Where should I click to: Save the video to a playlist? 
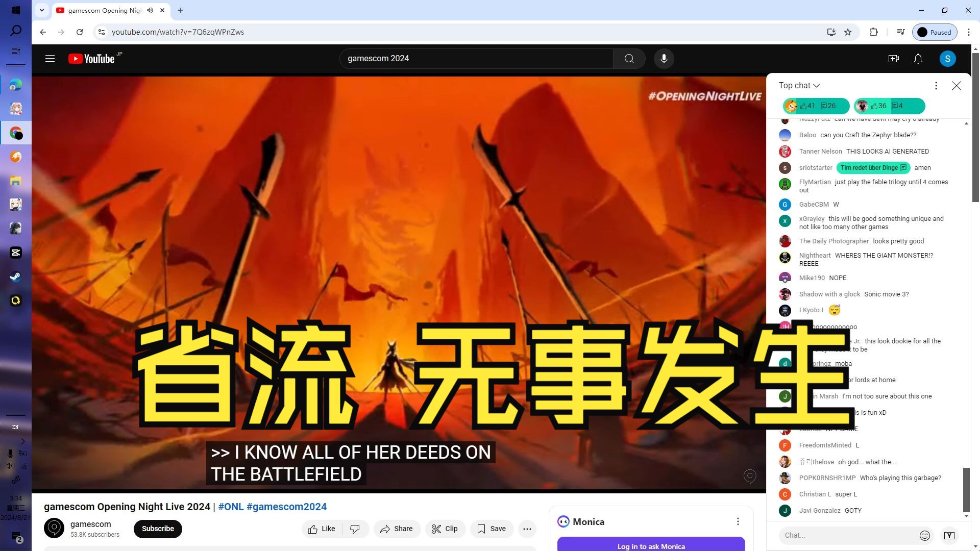coord(492,529)
